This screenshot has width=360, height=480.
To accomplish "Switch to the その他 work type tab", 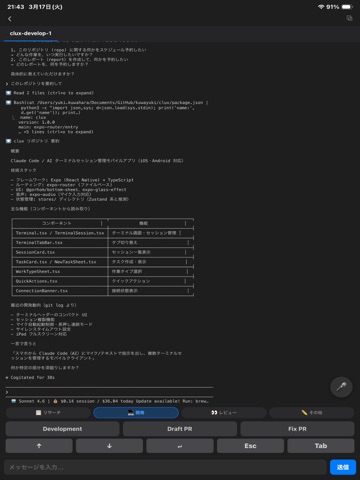I will (312, 413).
